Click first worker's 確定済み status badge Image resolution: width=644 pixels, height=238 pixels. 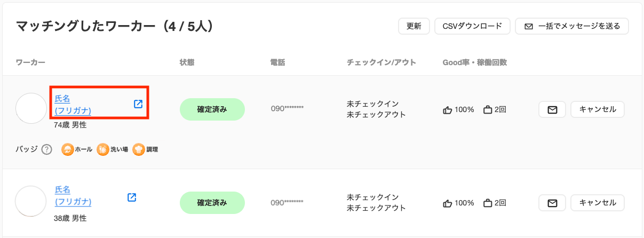(x=212, y=109)
